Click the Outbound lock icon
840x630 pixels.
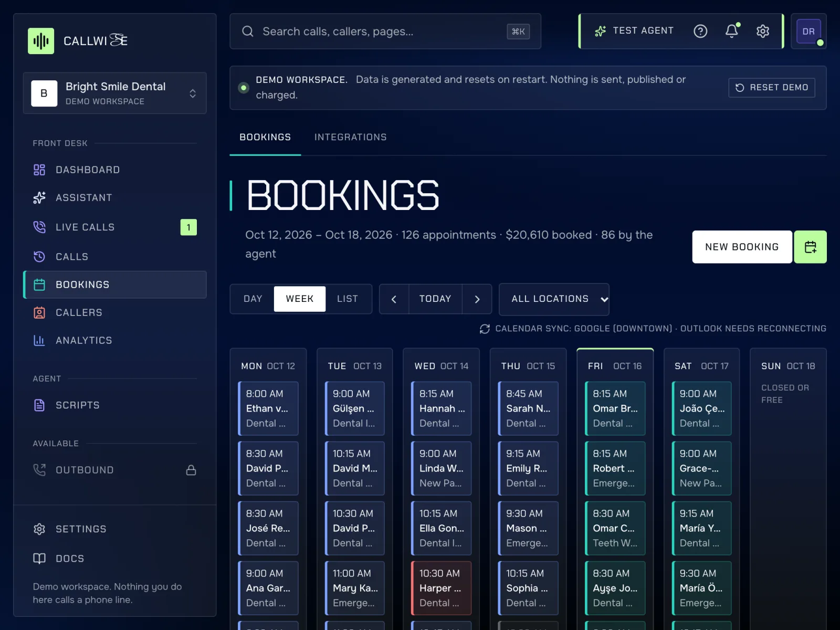191,470
